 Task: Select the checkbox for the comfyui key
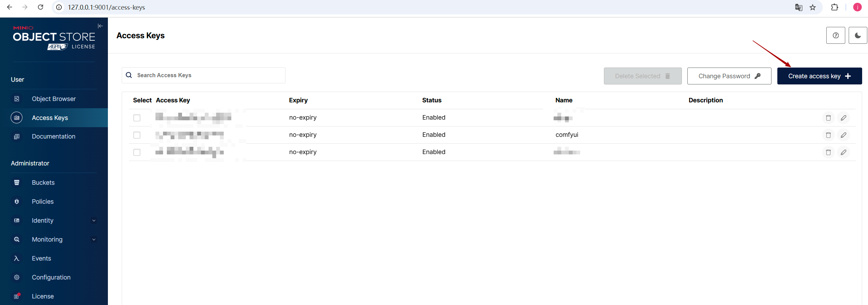137,135
